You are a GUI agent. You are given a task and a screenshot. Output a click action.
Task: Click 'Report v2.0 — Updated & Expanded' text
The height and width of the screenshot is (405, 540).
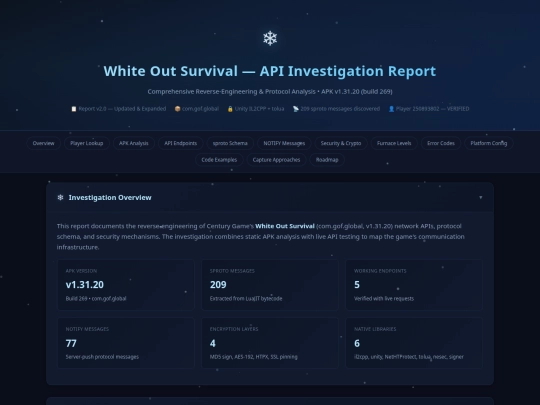tap(122, 109)
